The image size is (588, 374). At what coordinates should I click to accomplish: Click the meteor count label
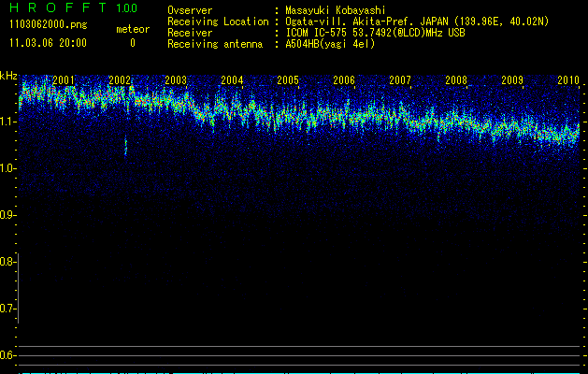click(x=132, y=29)
